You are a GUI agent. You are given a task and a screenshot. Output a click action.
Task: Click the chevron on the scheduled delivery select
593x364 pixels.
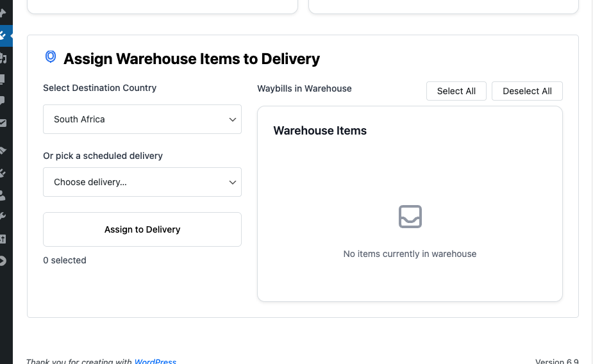click(x=233, y=182)
